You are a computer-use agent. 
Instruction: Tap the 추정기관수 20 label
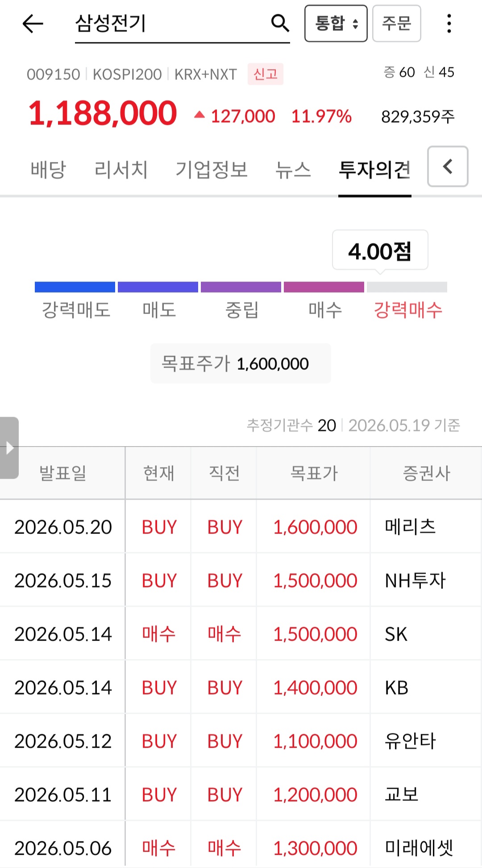[x=291, y=425]
